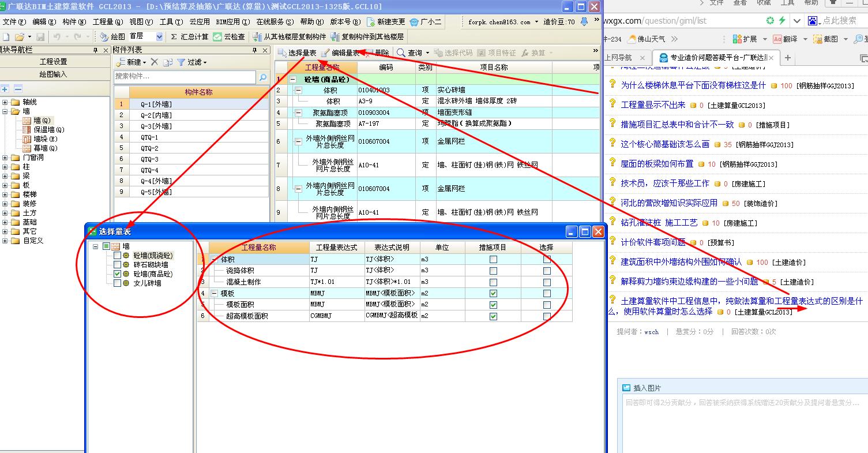The image size is (868, 453).
Task: Click the redo arrow icon
Action: click(x=77, y=36)
